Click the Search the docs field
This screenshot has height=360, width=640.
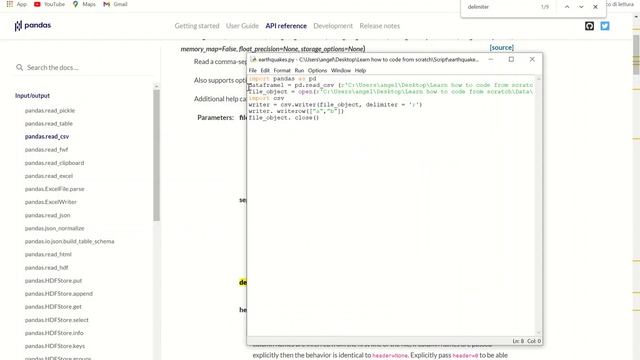pos(82,67)
